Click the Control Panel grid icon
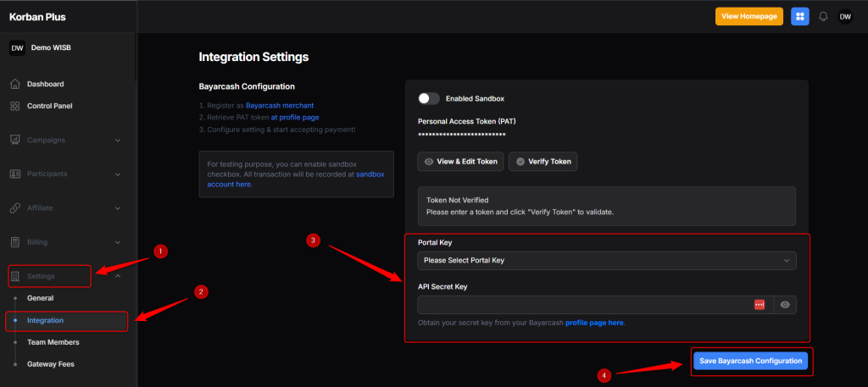Viewport: 868px width, 387px height. coord(15,106)
